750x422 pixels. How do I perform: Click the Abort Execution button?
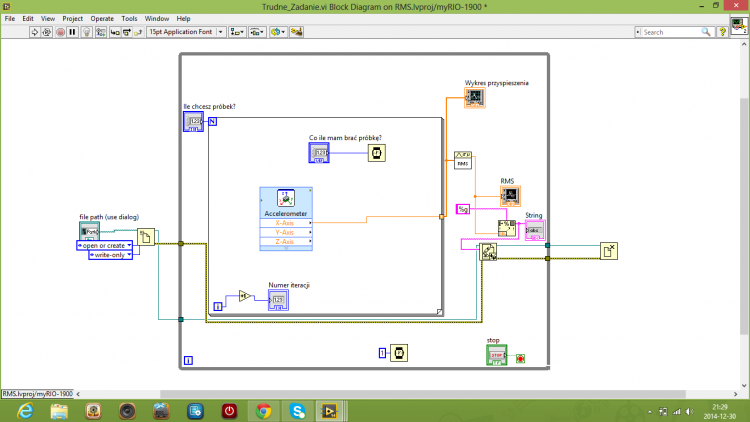tap(60, 32)
